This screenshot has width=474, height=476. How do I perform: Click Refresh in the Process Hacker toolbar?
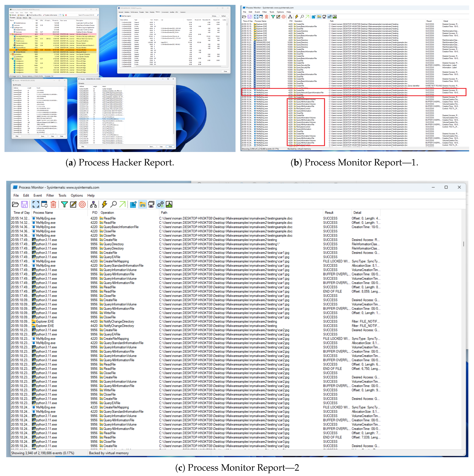13,15
